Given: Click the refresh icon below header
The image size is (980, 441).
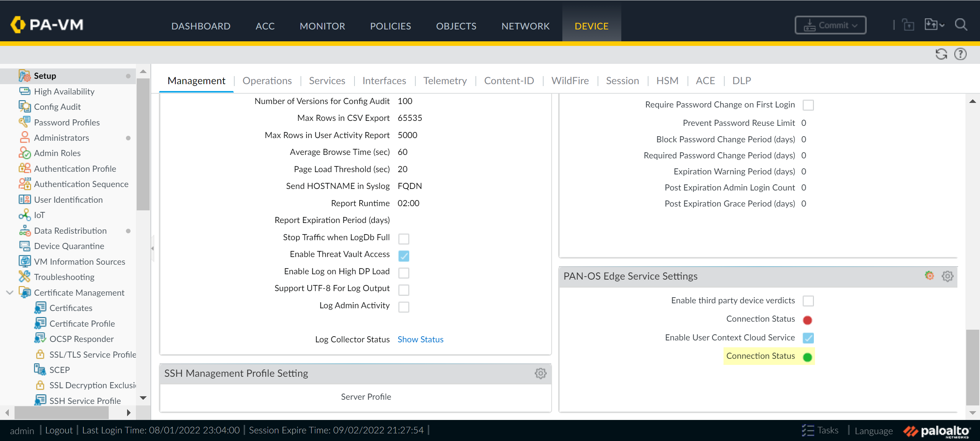Looking at the screenshot, I should pyautogui.click(x=941, y=54).
